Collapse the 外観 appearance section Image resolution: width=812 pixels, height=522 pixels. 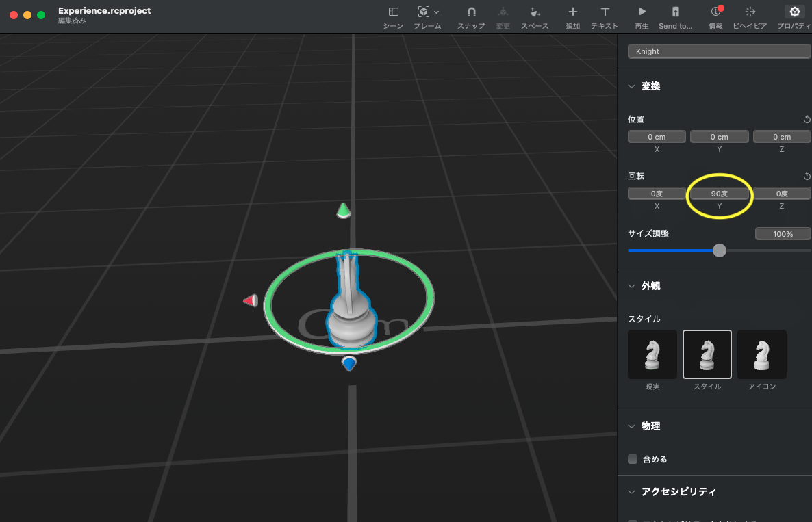pos(631,286)
